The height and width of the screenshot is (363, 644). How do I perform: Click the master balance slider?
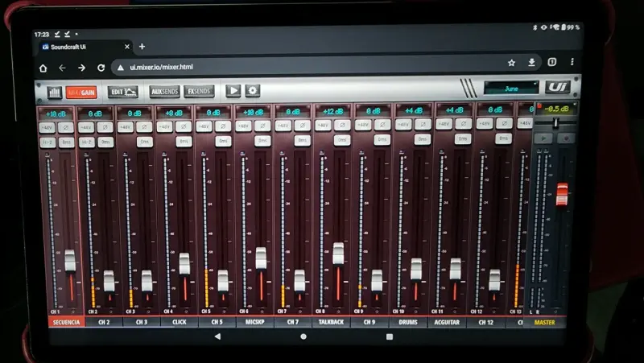(556, 122)
